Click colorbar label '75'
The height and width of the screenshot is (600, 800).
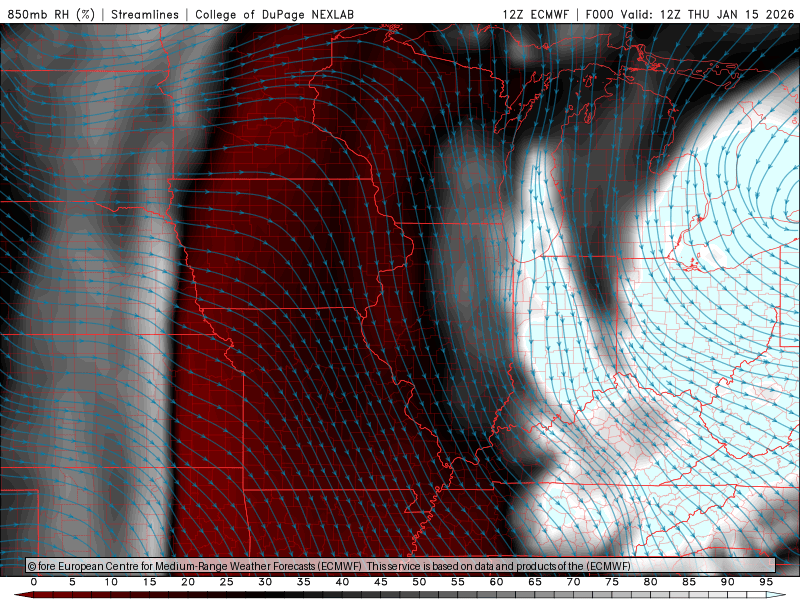612,582
